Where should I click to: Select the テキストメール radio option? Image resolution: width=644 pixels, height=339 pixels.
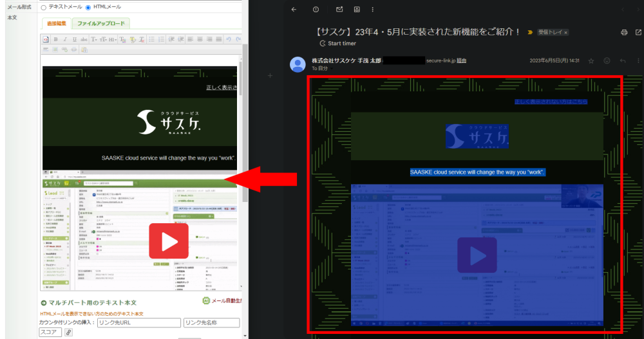44,7
